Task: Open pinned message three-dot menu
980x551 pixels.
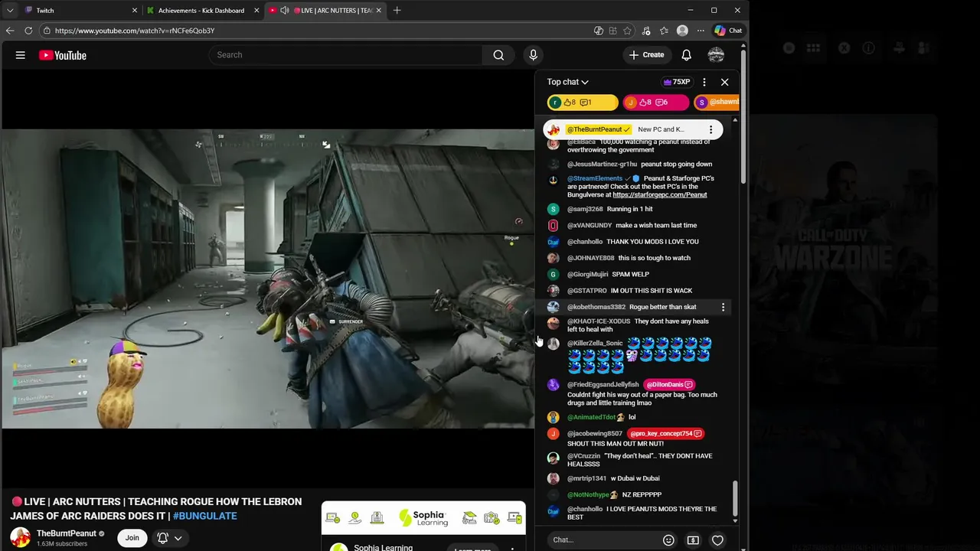Action: tap(710, 129)
